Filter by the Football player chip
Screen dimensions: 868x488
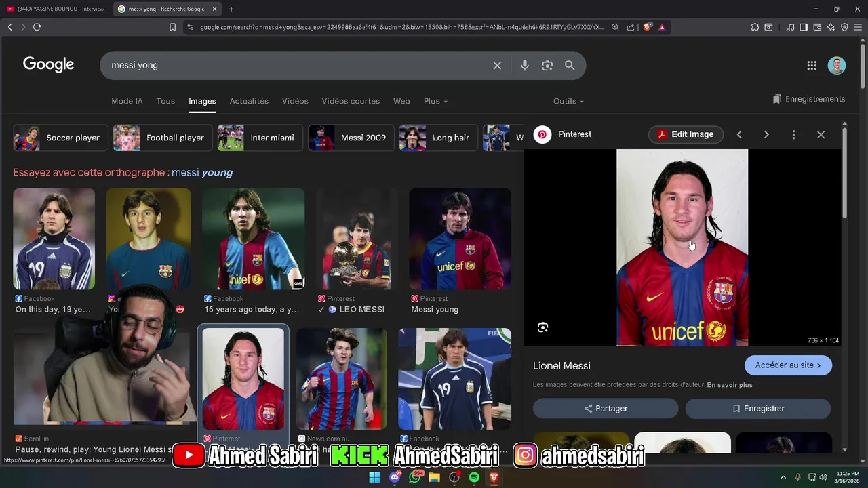click(x=163, y=138)
